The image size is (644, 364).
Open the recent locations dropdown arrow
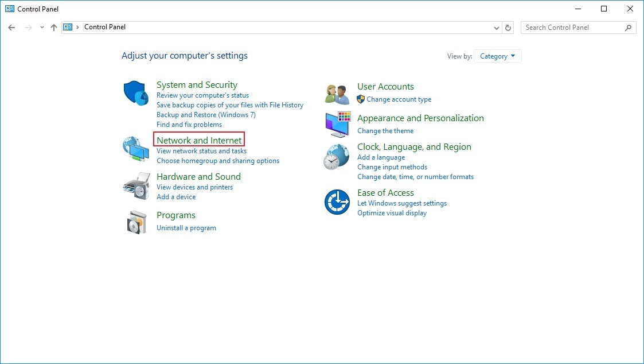click(42, 28)
